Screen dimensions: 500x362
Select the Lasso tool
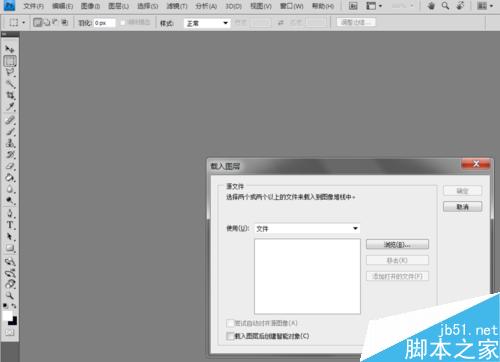10,72
